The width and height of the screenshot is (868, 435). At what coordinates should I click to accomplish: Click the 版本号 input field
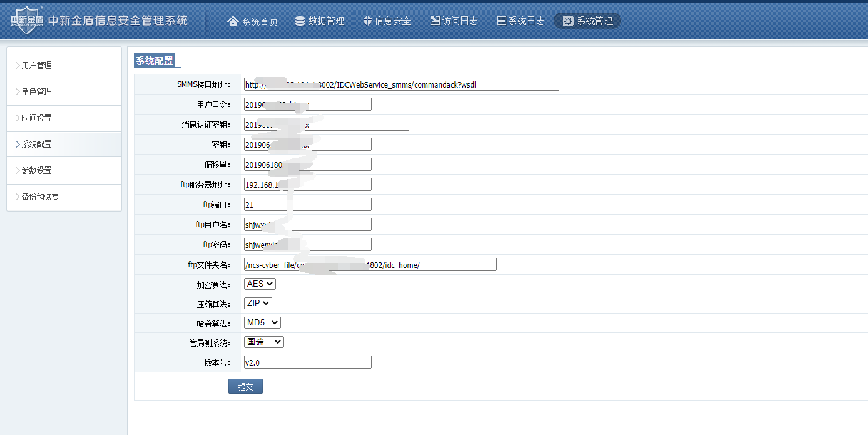click(307, 362)
